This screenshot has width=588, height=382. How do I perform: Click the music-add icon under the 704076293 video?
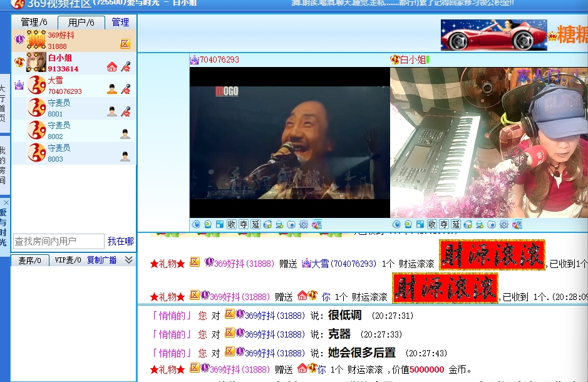click(x=267, y=225)
